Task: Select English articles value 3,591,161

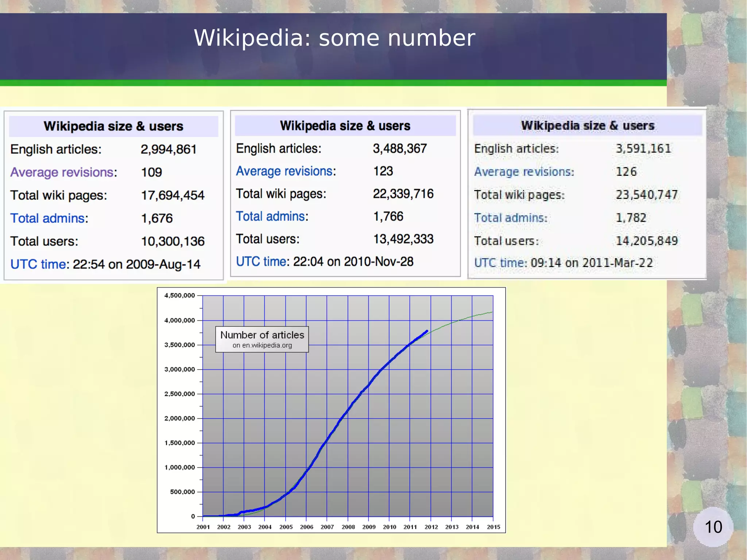Action: (x=643, y=148)
